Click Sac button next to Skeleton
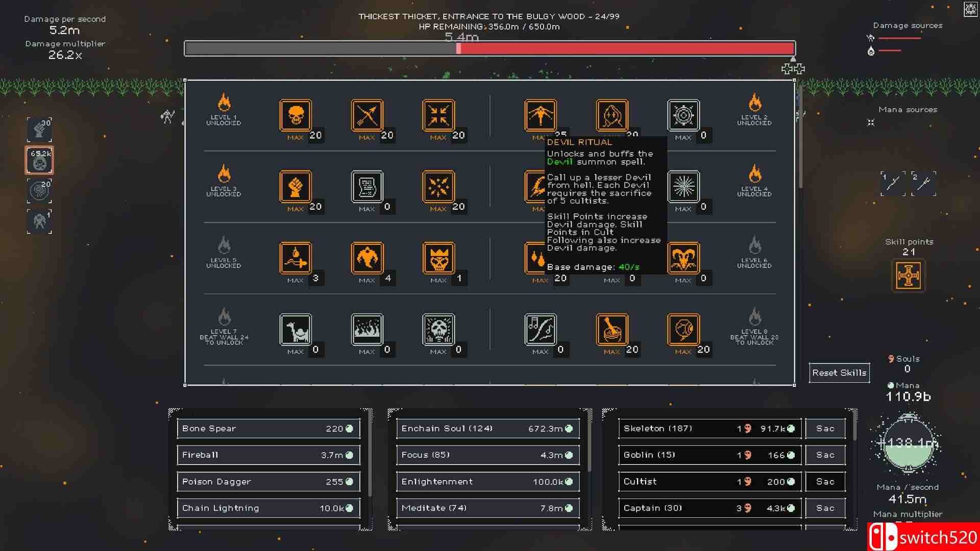Screen dimensions: 980x551 (825, 429)
